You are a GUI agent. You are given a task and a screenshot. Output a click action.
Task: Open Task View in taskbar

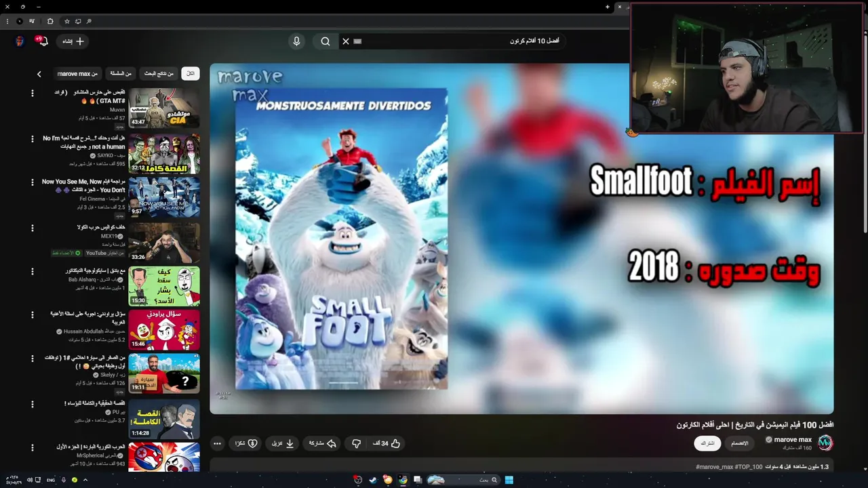[418, 480]
